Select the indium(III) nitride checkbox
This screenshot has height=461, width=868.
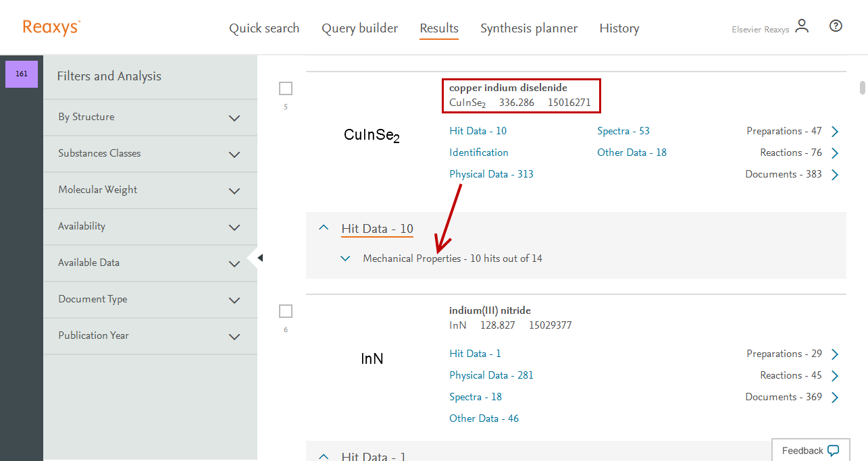(286, 311)
